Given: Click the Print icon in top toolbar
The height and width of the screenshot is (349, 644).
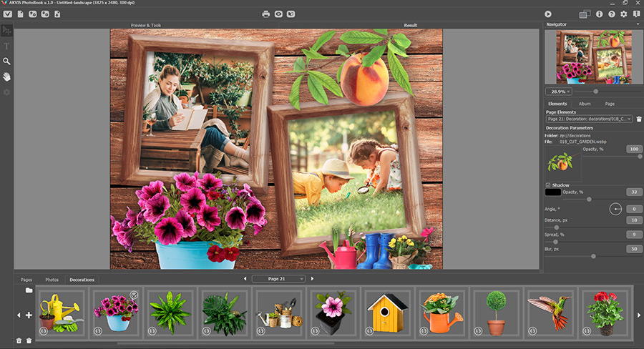Looking at the screenshot, I should [265, 14].
